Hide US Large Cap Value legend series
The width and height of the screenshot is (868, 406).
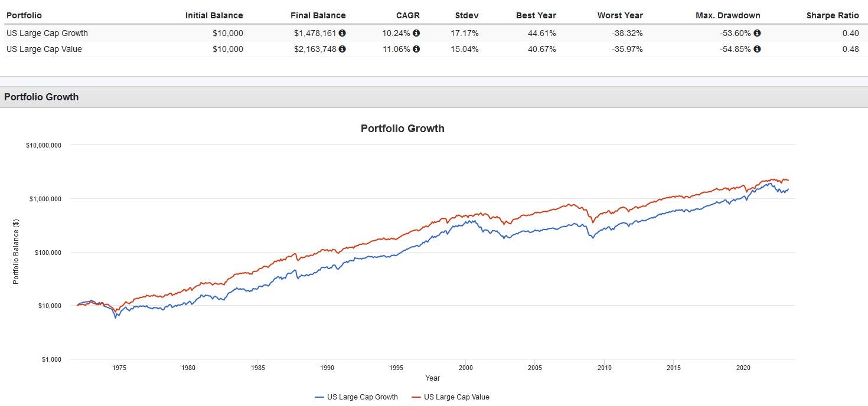450,397
